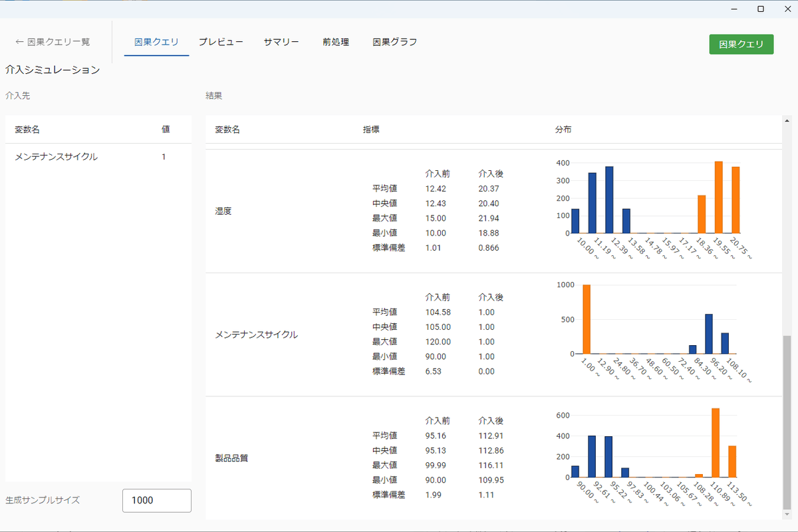Click the 指標 column header
This screenshot has width=798, height=532.
371,130
